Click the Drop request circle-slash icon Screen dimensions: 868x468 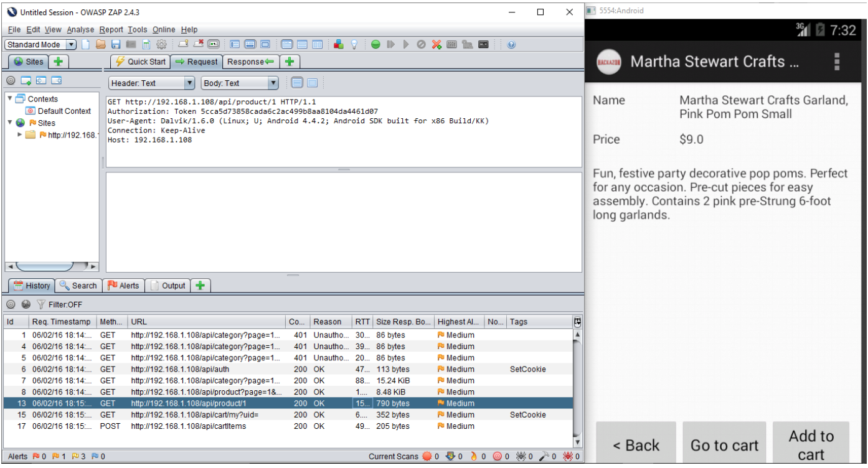point(421,45)
